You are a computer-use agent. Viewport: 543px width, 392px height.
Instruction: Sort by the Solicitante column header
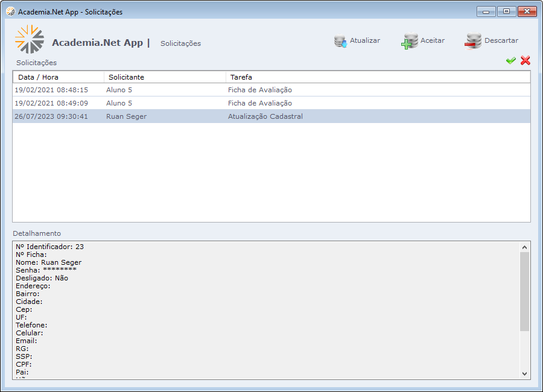coord(165,77)
